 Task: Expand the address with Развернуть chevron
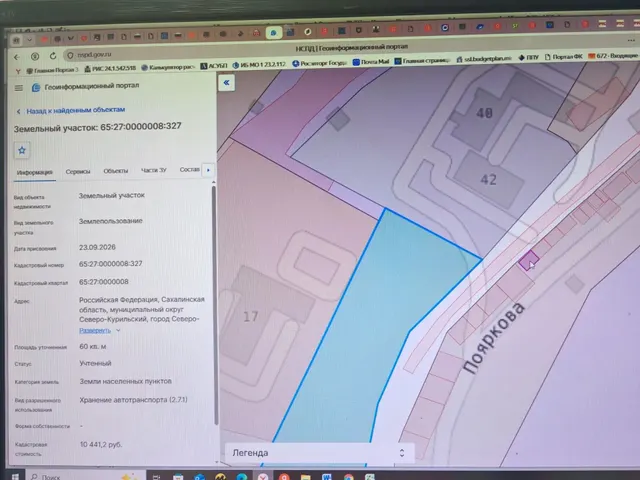(x=118, y=330)
